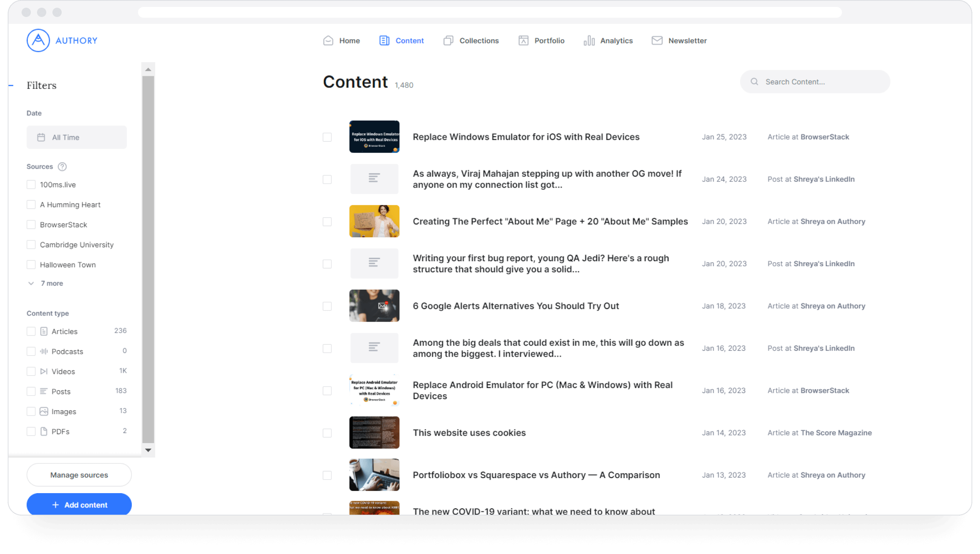Click the Collections stacked squares icon

click(448, 40)
